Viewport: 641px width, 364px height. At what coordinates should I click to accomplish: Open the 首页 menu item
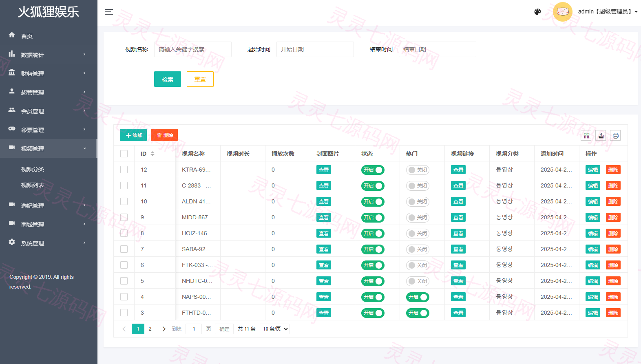(x=49, y=36)
